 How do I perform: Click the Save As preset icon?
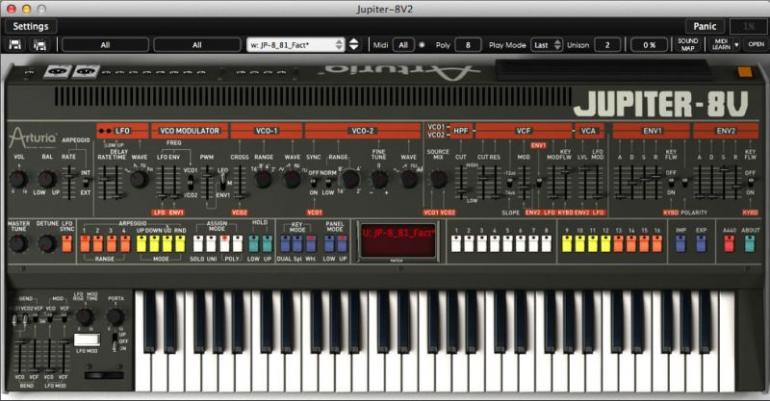tap(39, 45)
